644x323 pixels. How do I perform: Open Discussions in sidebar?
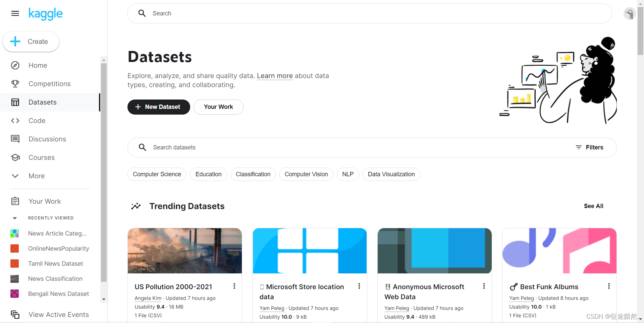coord(50,139)
